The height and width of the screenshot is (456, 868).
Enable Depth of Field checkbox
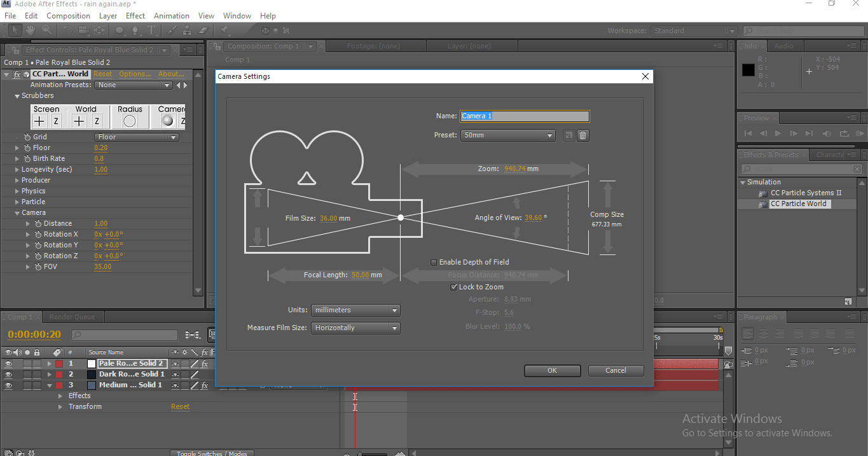pos(434,262)
